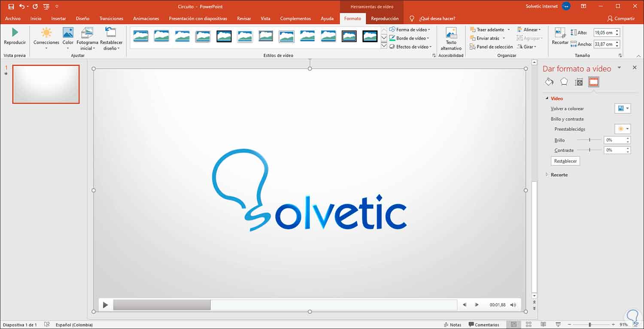This screenshot has height=329, width=644.
Task: Select the Recortar crop tool
Action: pos(560,36)
